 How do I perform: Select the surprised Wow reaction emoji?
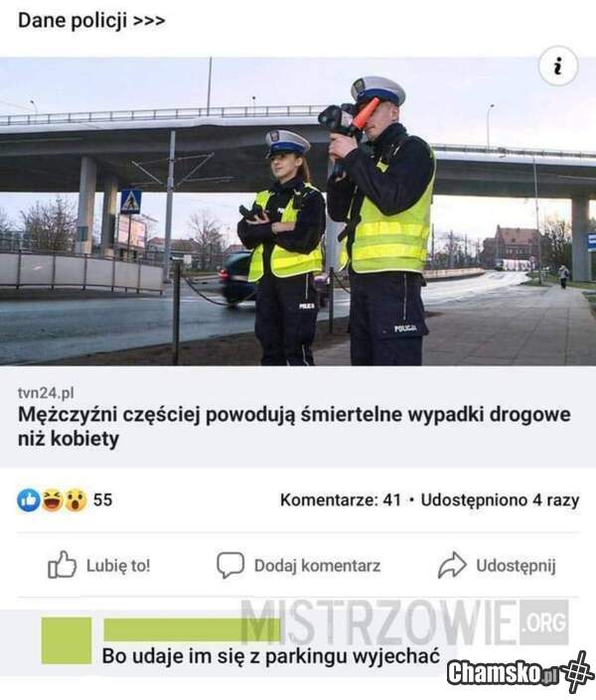[x=75, y=500]
